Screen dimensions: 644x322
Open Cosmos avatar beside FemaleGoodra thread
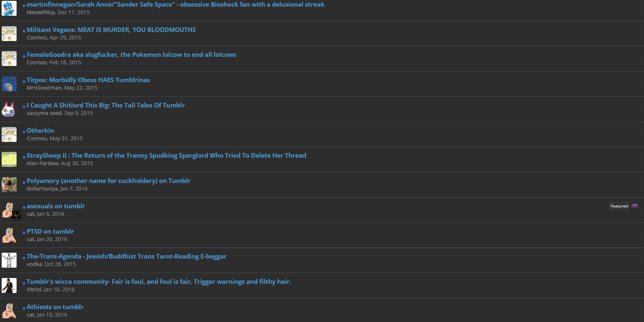[9, 59]
